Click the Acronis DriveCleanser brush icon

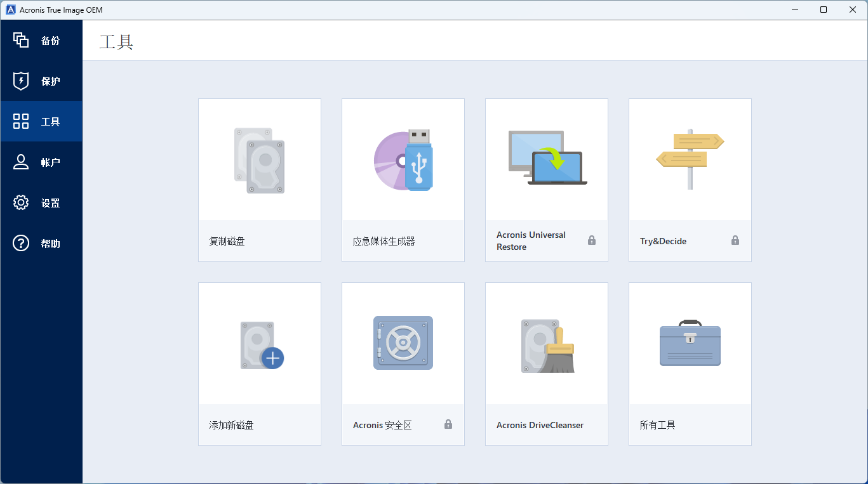pos(547,345)
